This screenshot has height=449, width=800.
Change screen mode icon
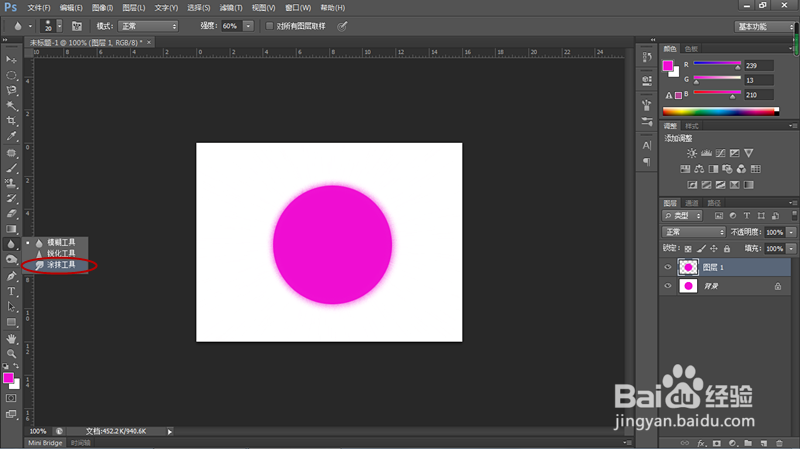tap(11, 414)
